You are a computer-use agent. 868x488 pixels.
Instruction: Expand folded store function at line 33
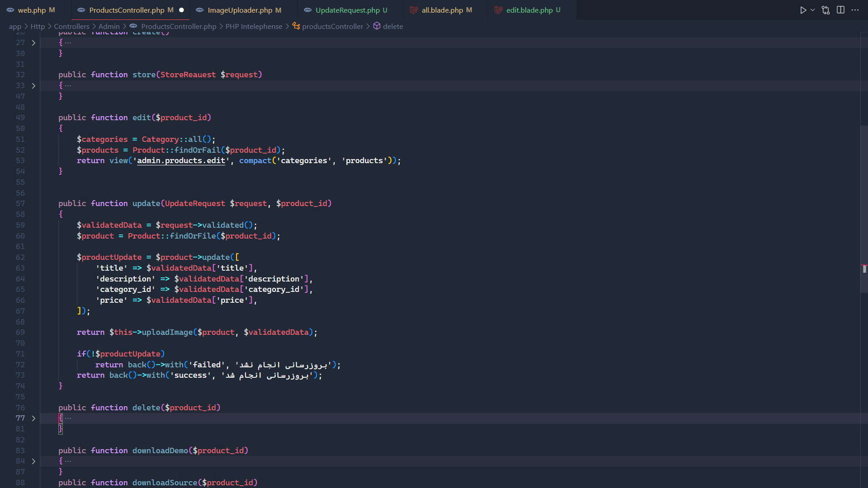tap(33, 86)
